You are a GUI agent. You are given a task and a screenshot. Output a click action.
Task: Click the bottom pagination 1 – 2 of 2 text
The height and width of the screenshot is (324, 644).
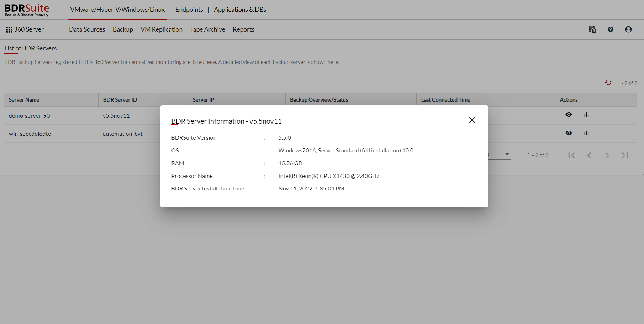click(x=538, y=155)
